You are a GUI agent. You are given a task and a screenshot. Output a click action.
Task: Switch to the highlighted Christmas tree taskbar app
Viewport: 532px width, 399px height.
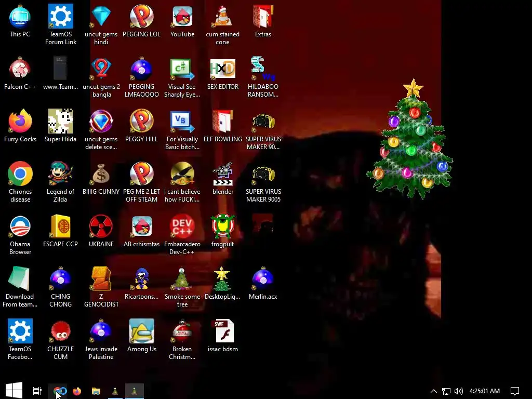135,391
